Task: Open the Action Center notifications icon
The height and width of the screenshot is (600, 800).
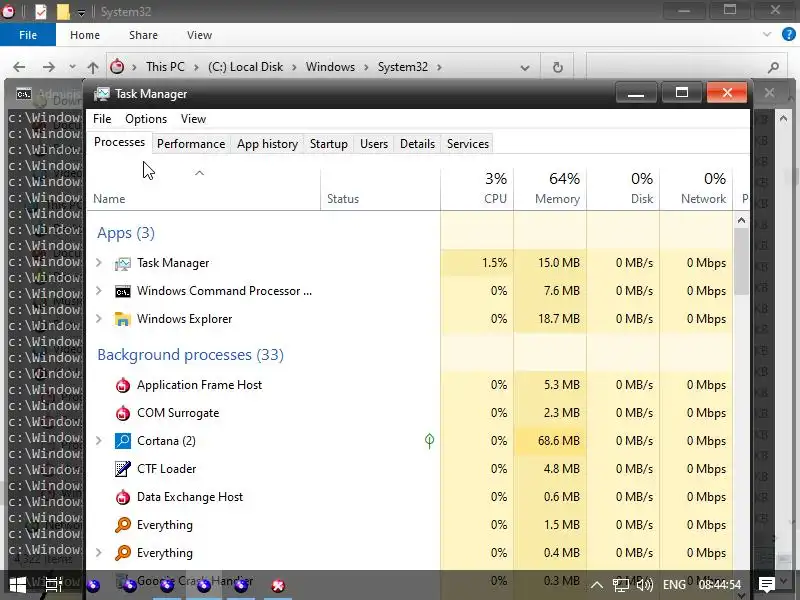Action: point(766,585)
